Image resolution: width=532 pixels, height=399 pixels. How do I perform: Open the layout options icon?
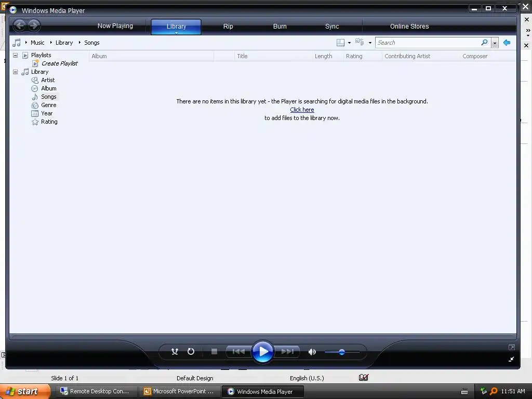(340, 43)
